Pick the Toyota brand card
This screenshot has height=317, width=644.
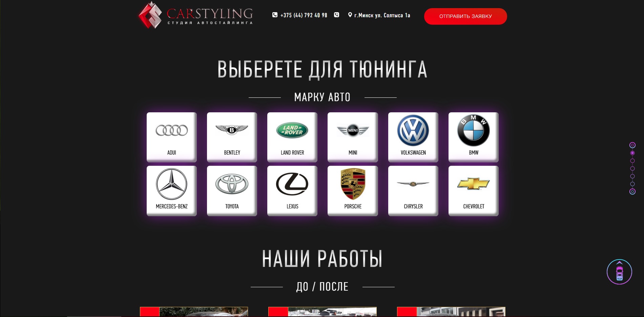click(232, 191)
